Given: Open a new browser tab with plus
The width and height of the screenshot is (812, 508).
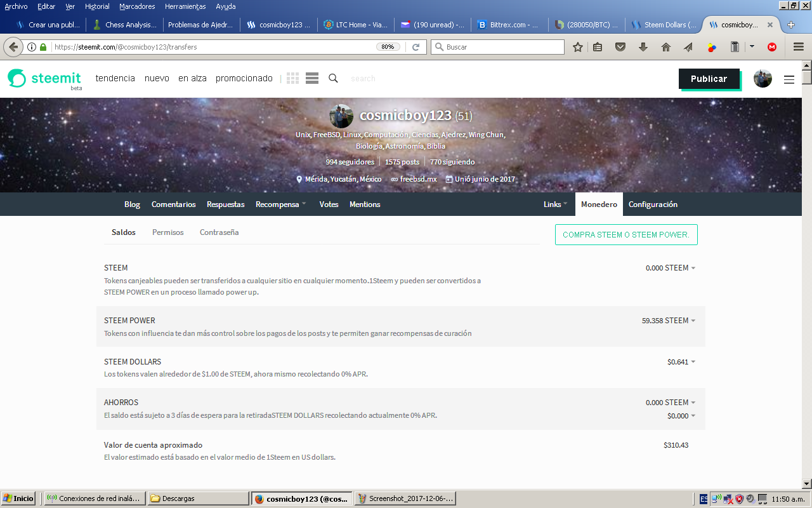Looking at the screenshot, I should pos(791,25).
